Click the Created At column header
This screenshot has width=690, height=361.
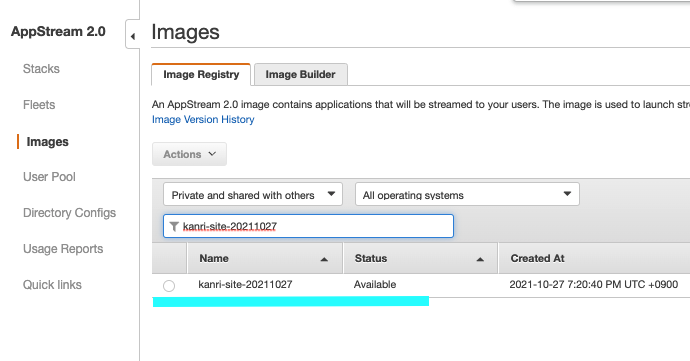coord(595,258)
